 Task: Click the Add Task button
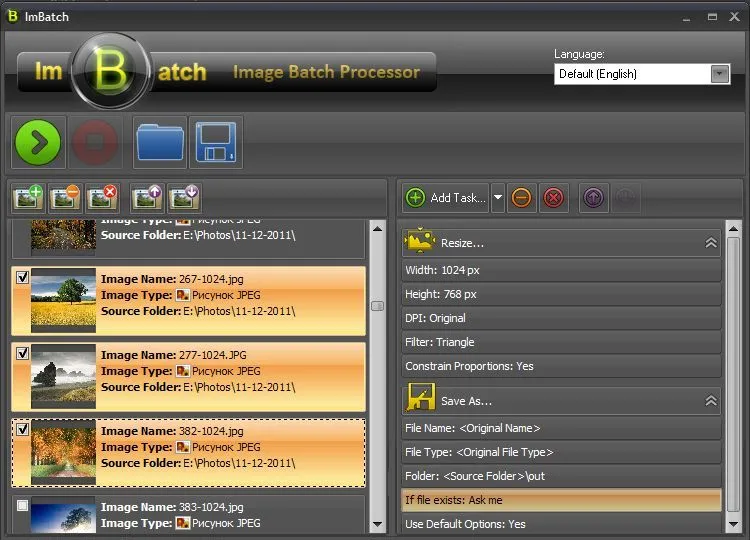pyautogui.click(x=446, y=198)
